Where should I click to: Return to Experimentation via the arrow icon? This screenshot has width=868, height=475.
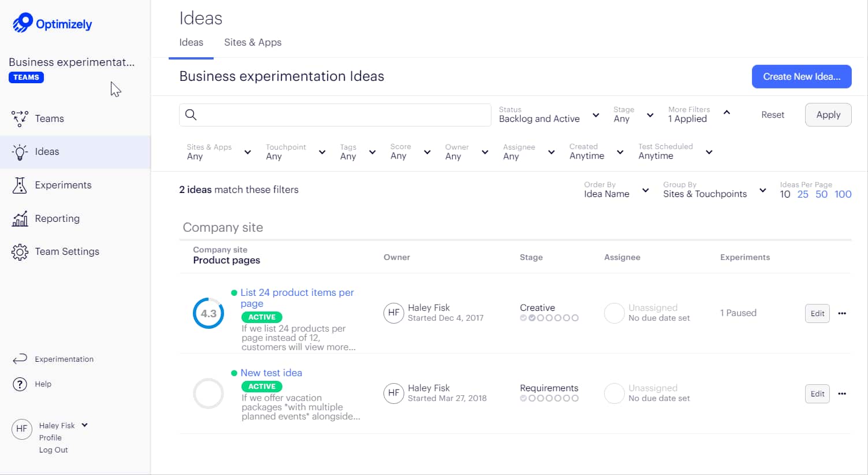coord(19,359)
